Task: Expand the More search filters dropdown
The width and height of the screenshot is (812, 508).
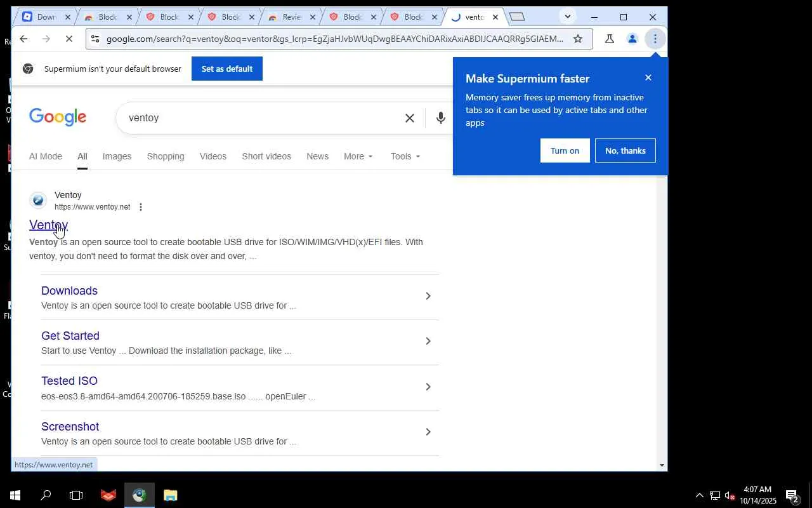Action: point(358,156)
